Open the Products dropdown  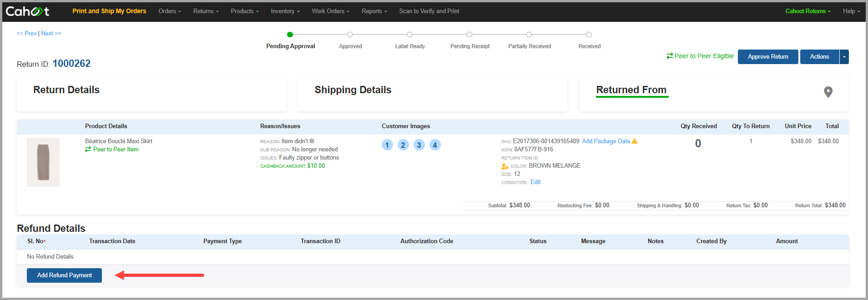point(244,11)
